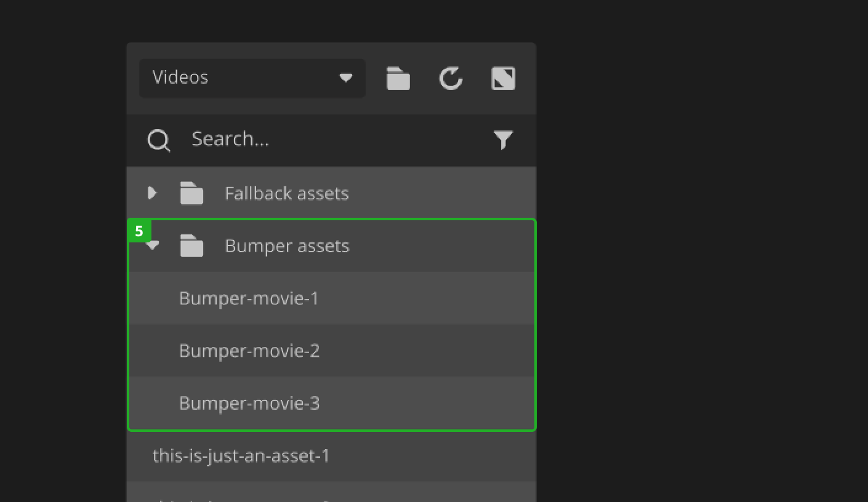
Task: Collapse the Bumper assets folder arrow
Action: coord(153,246)
